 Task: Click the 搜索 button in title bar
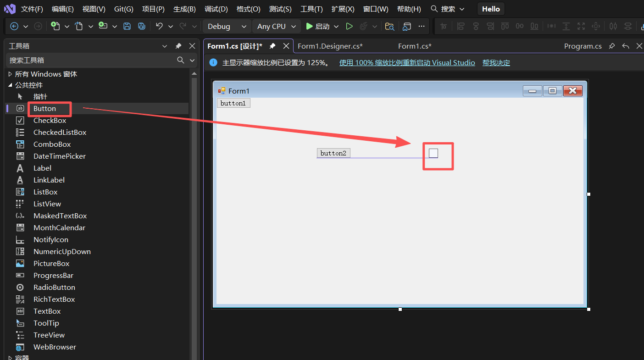(x=447, y=9)
